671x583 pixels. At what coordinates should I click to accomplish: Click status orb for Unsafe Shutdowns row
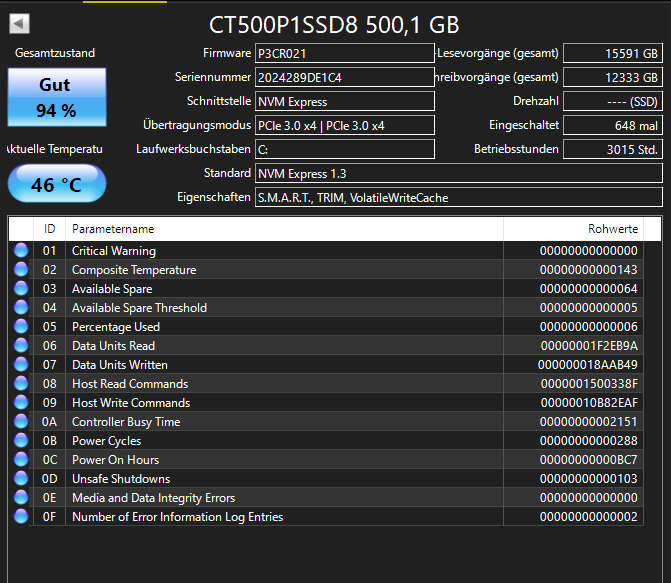coord(21,479)
